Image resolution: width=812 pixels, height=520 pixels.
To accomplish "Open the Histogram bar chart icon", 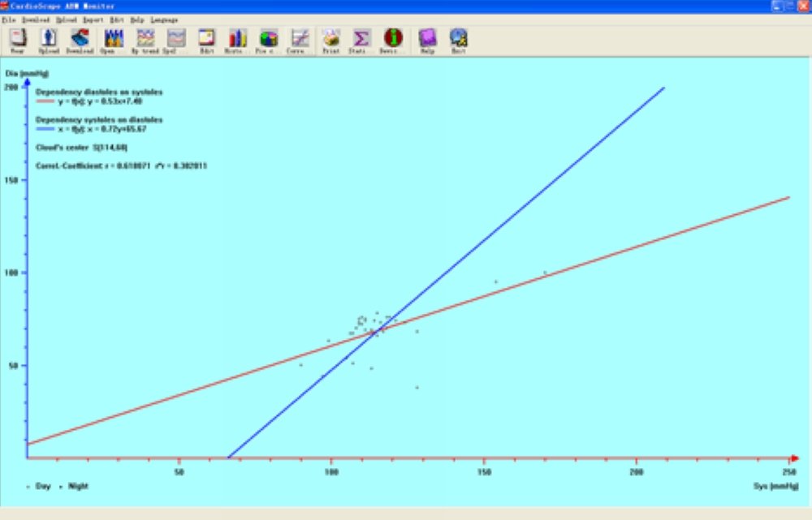I will click(x=238, y=41).
